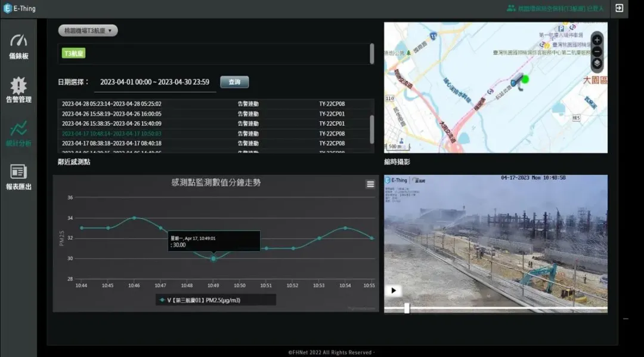The image size is (644, 357).
Task: Click the 大園區 label on the map
Action: coord(595,80)
